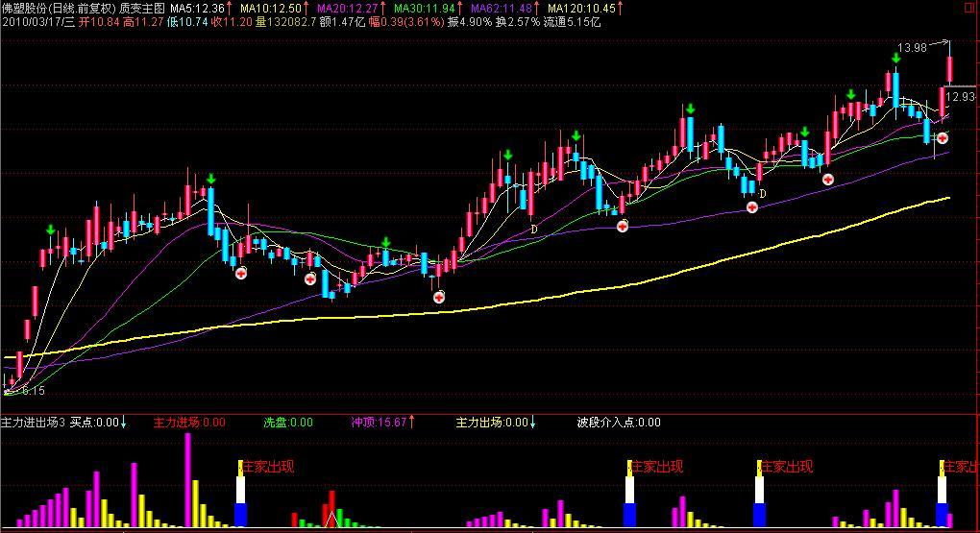Click the blue bar under first 主家出现
This screenshot has height=533, width=980.
(x=240, y=515)
